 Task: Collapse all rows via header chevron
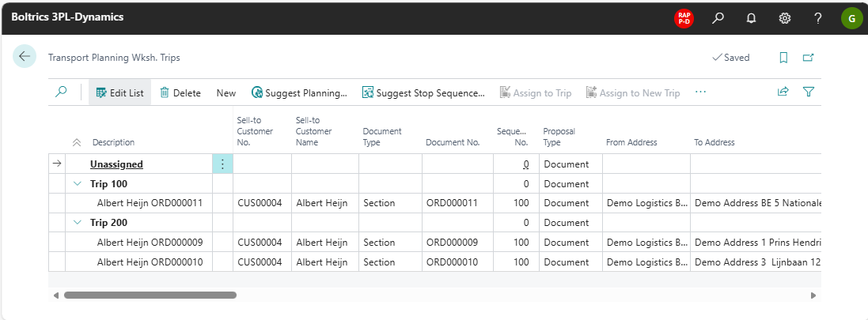(x=77, y=143)
